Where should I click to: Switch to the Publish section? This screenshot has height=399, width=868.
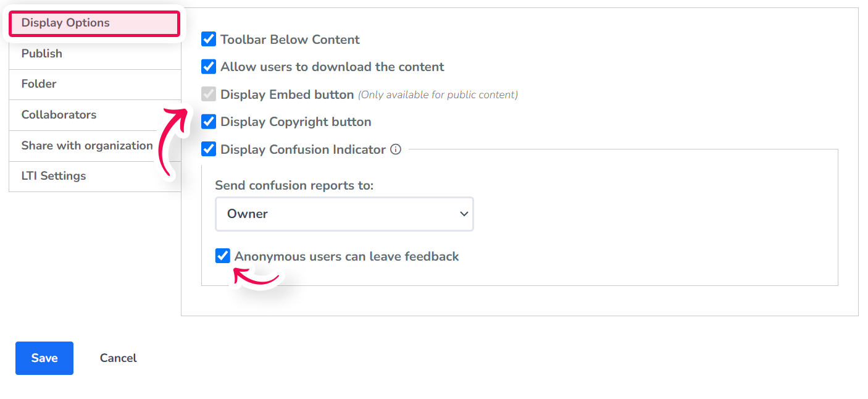41,53
